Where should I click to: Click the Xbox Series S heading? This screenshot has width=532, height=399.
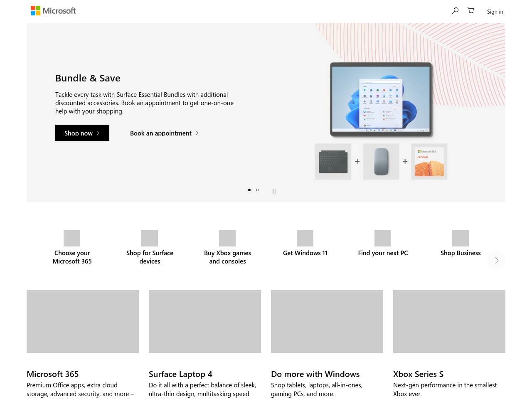[x=418, y=374]
